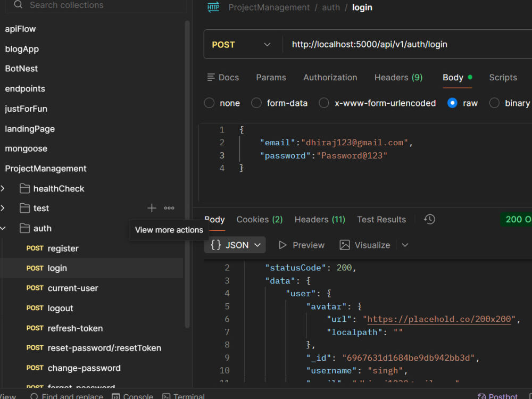
Task: Open the request Headers (9) tab
Action: pos(398,77)
